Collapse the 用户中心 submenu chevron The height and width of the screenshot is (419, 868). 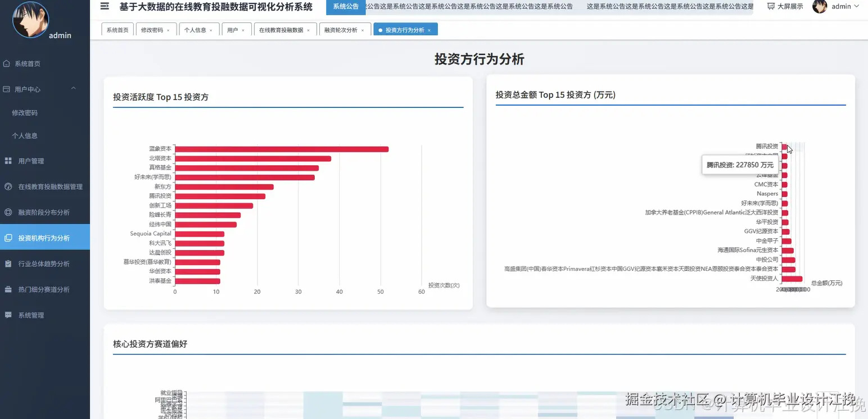74,89
